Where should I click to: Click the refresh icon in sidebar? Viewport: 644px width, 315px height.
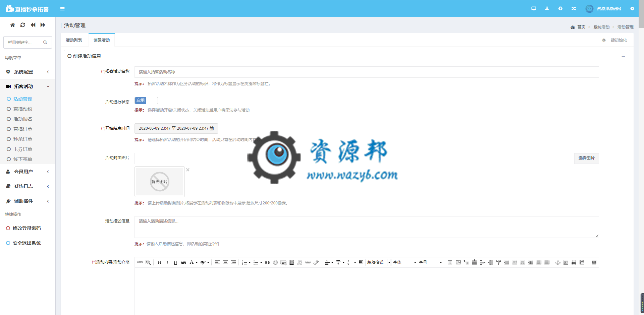point(23,25)
